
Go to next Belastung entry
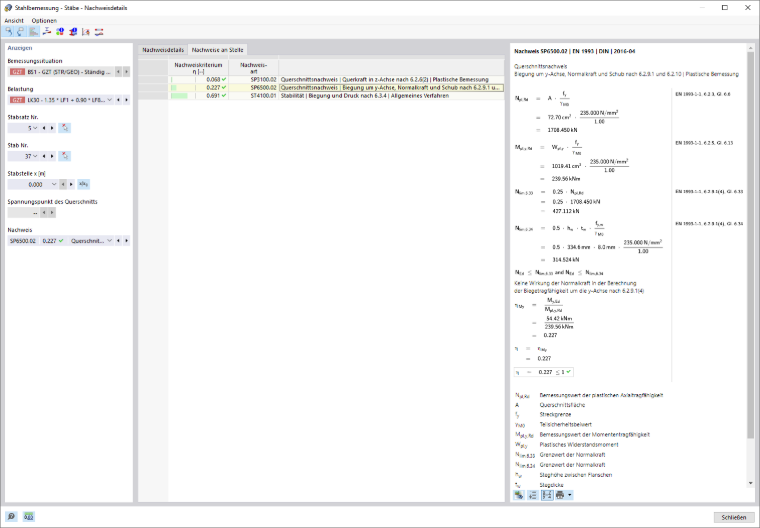[127, 100]
